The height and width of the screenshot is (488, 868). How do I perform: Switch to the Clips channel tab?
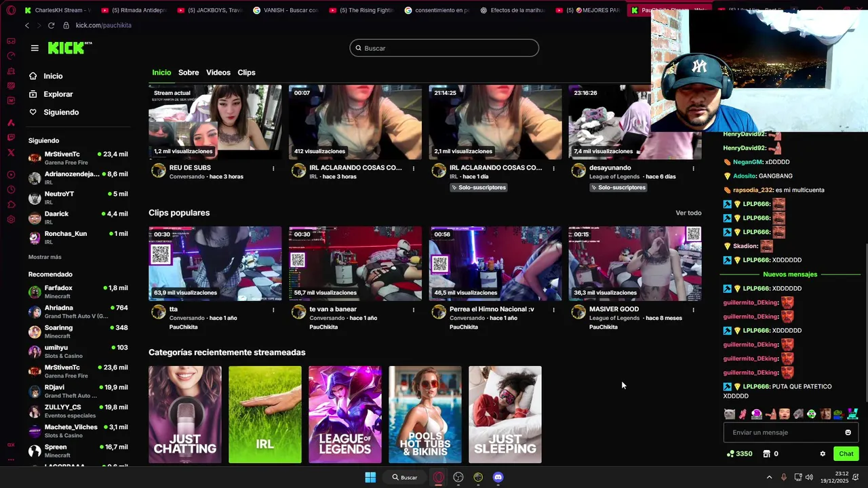[246, 73]
